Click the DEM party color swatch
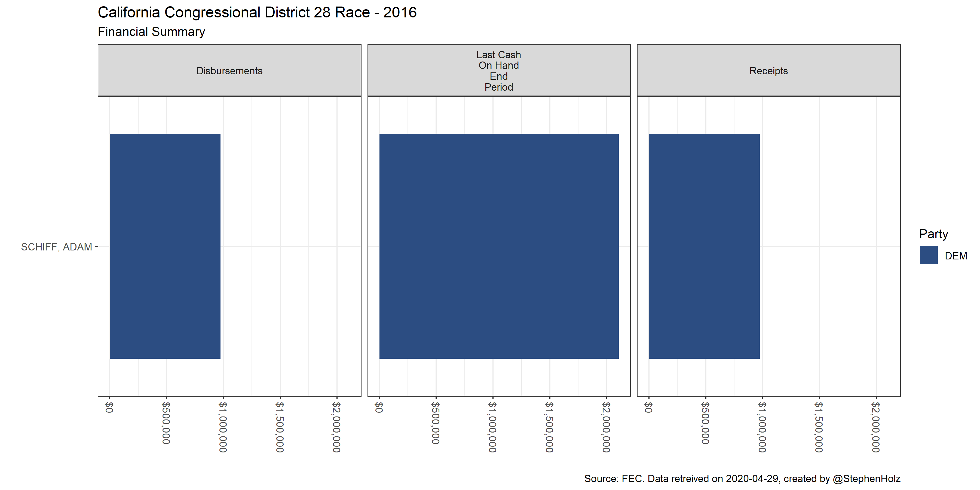This screenshot has height=490, width=980. 928,255
